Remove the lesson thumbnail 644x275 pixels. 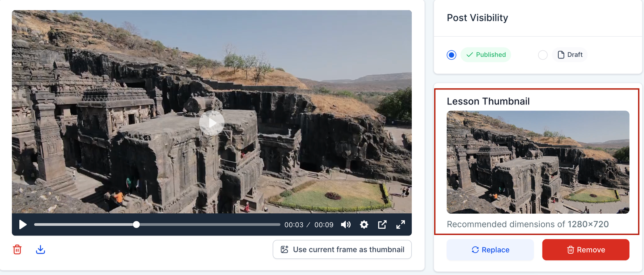pyautogui.click(x=586, y=250)
